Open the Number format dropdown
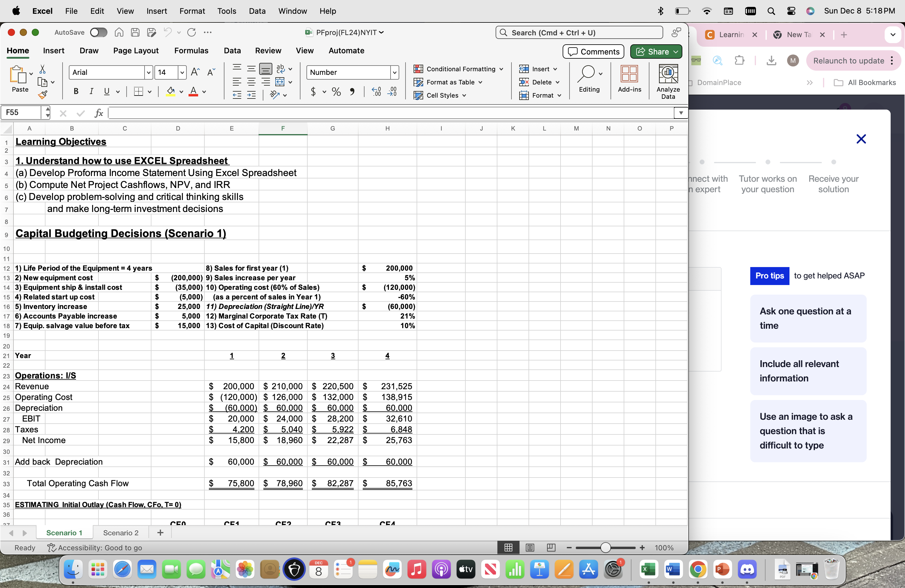The image size is (905, 588). point(395,72)
